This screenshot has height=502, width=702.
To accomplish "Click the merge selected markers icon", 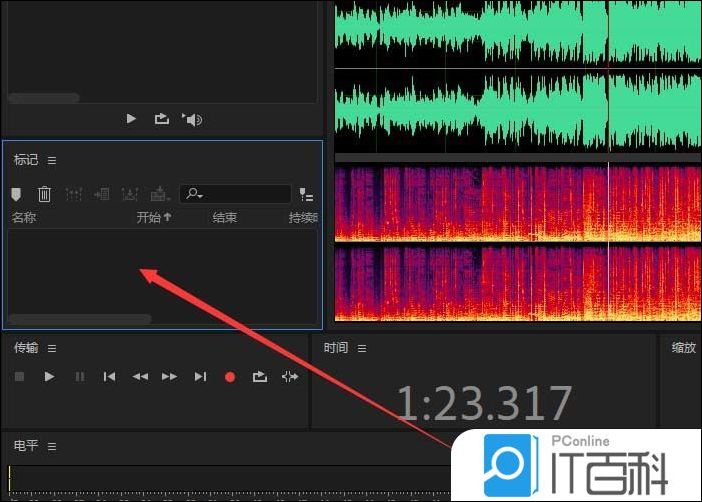I will click(x=73, y=194).
